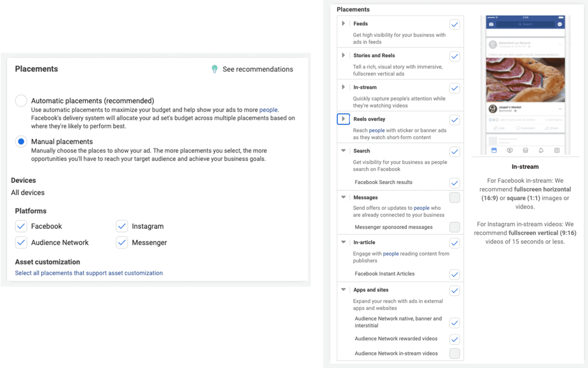
Task: Select the News Feed icon in the preview nav
Action: pos(494,150)
